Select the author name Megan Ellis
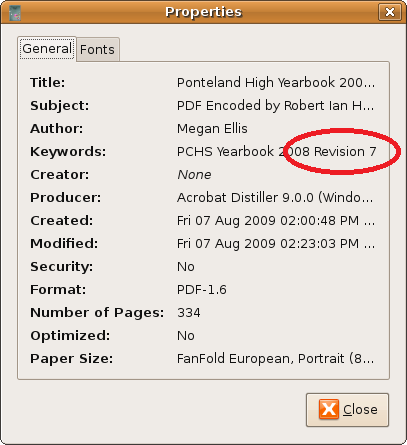The width and height of the screenshot is (407, 445). pyautogui.click(x=212, y=128)
